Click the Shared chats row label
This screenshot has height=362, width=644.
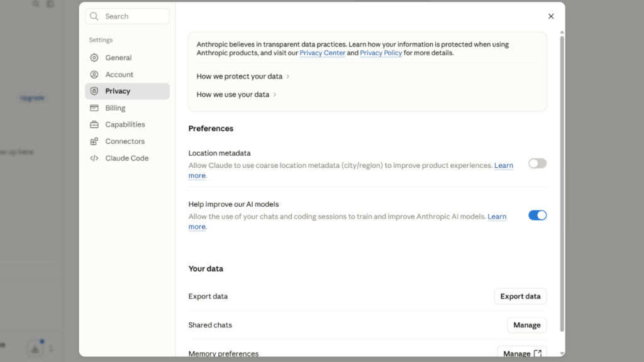[210, 325]
